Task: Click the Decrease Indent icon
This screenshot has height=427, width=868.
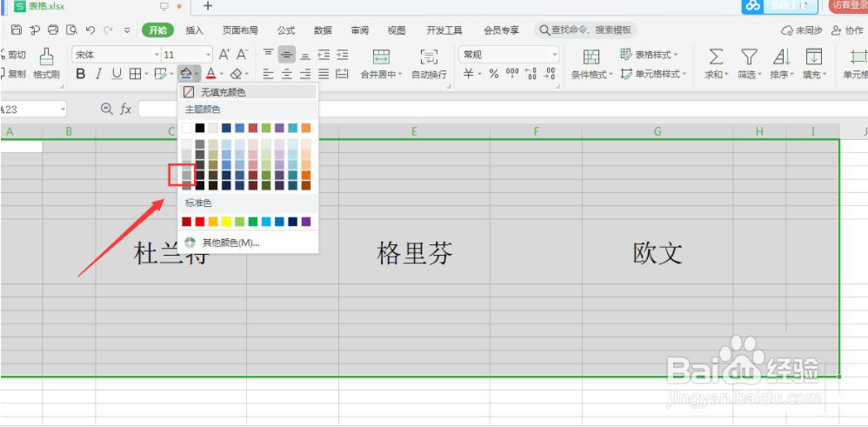Action: click(324, 54)
